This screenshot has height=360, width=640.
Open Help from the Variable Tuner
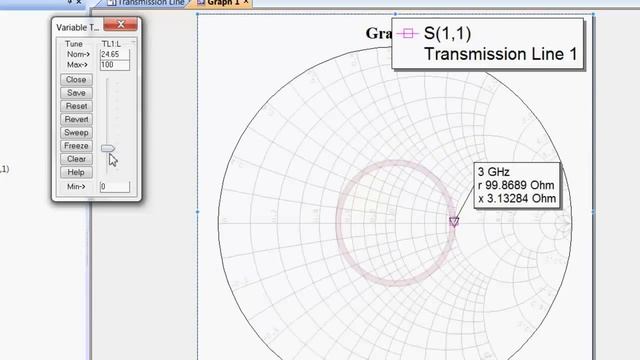click(76, 172)
